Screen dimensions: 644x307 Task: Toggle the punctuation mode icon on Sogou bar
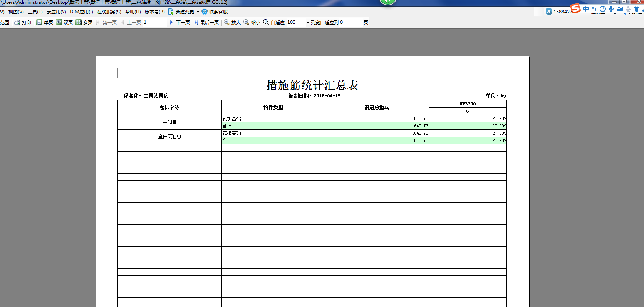pos(594,9)
